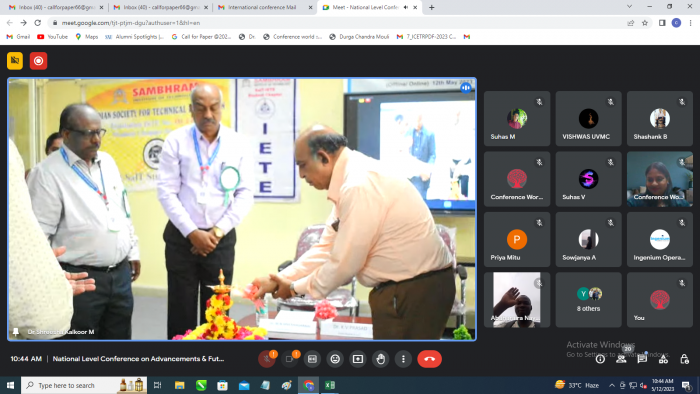Viewport: 700px width, 394px height.
Task: Open the YouTube bookmark
Action: [52, 37]
